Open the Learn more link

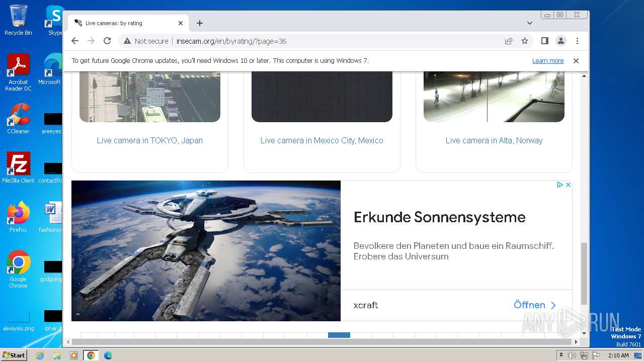point(548,61)
